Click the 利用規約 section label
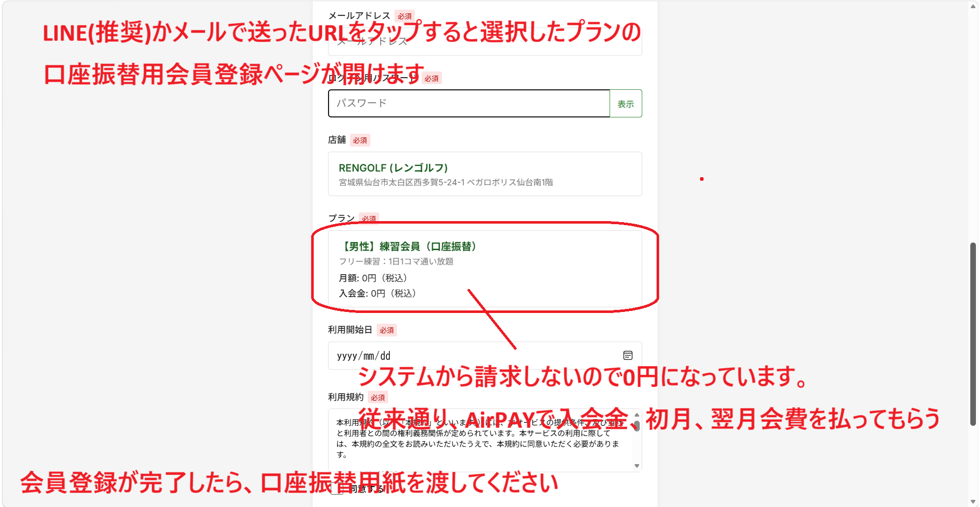 coord(345,397)
